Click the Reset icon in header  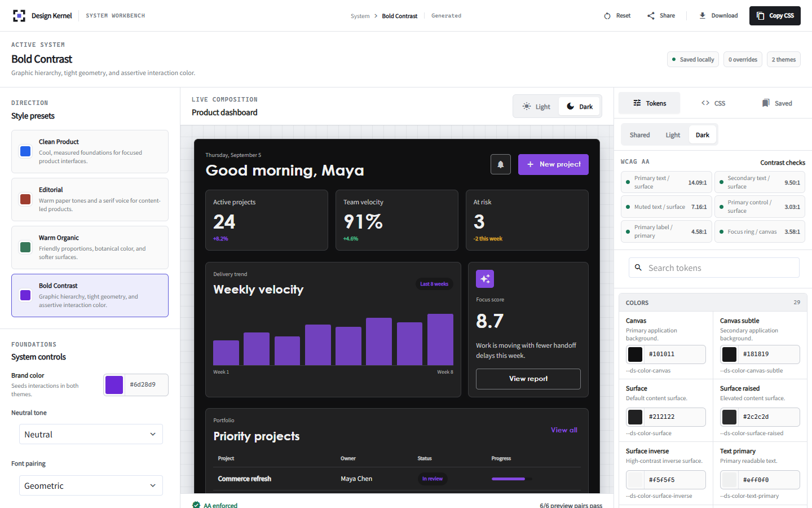tap(607, 16)
